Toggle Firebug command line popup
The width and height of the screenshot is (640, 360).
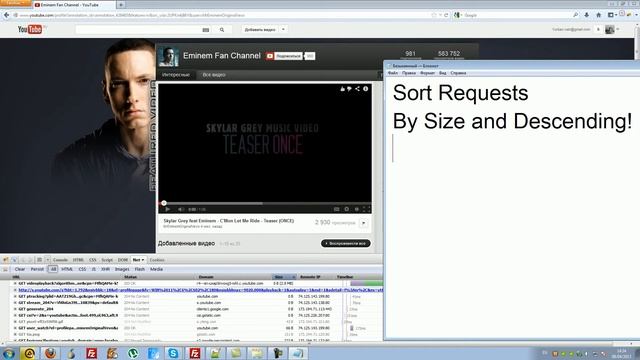(40, 260)
